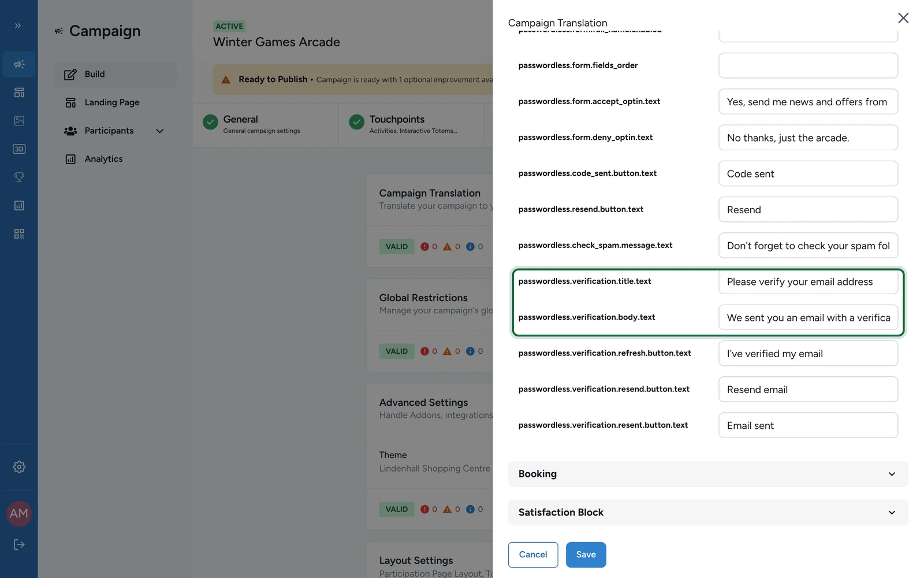Expand the Participants submenu chevron
924x578 pixels.
tap(160, 131)
